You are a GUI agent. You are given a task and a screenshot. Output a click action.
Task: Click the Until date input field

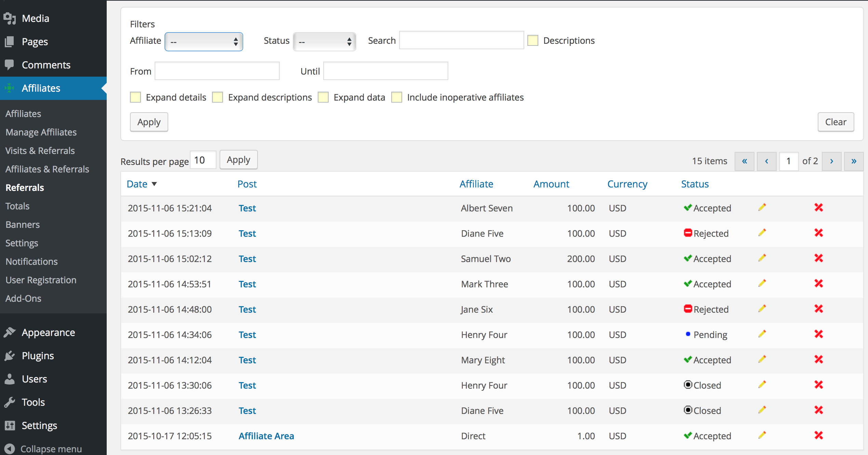click(386, 71)
